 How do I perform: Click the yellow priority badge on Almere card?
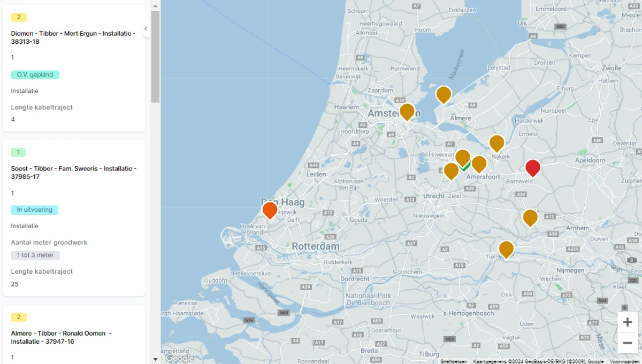coord(19,317)
